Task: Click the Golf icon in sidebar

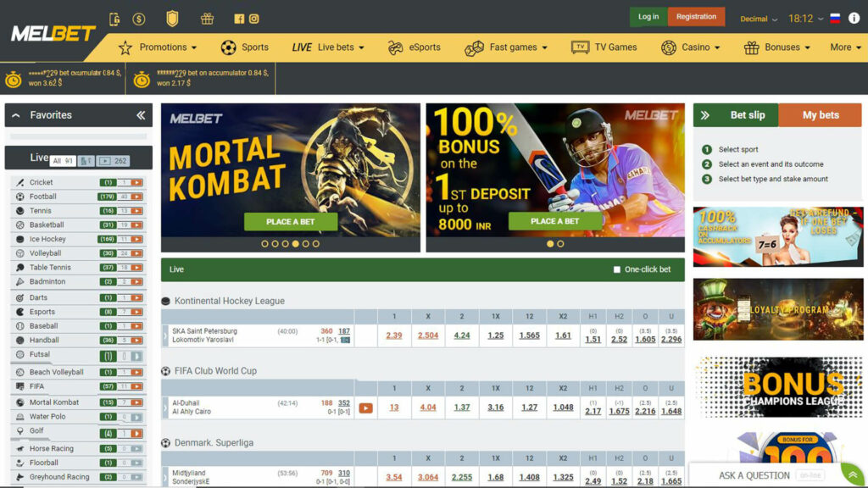Action: click(x=20, y=430)
